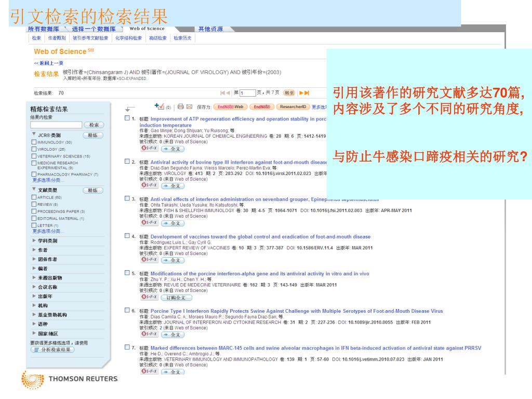Click the 分析检索结果 button

[x=52, y=350]
